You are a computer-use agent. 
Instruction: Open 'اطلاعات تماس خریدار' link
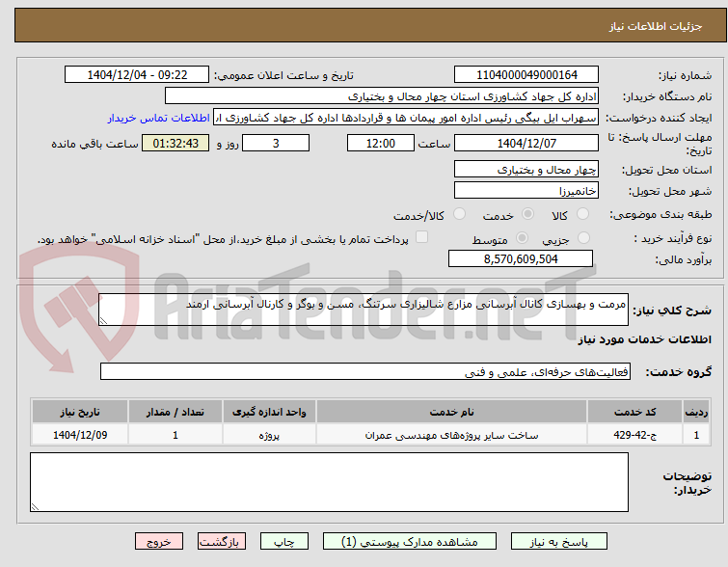pyautogui.click(x=159, y=118)
